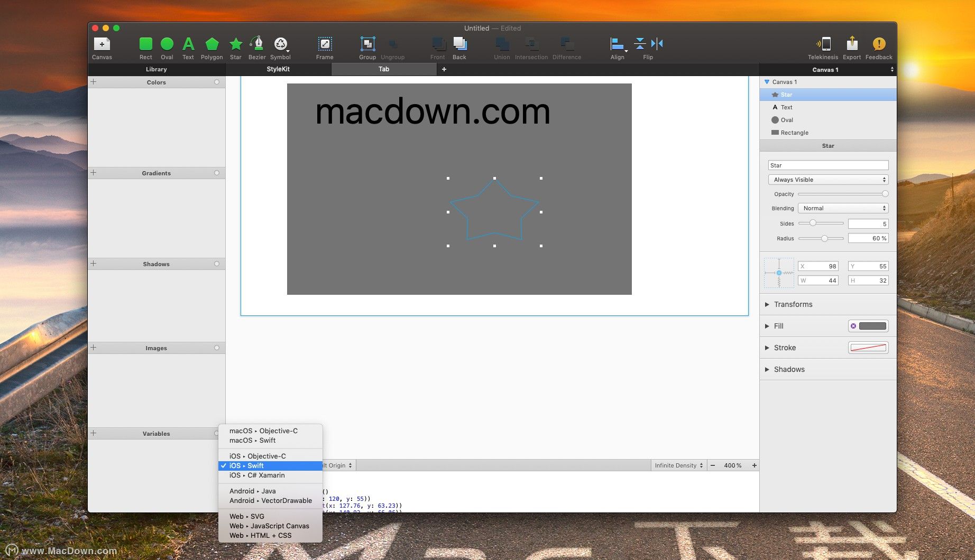Apply Intersection boolean operation

pyautogui.click(x=531, y=44)
